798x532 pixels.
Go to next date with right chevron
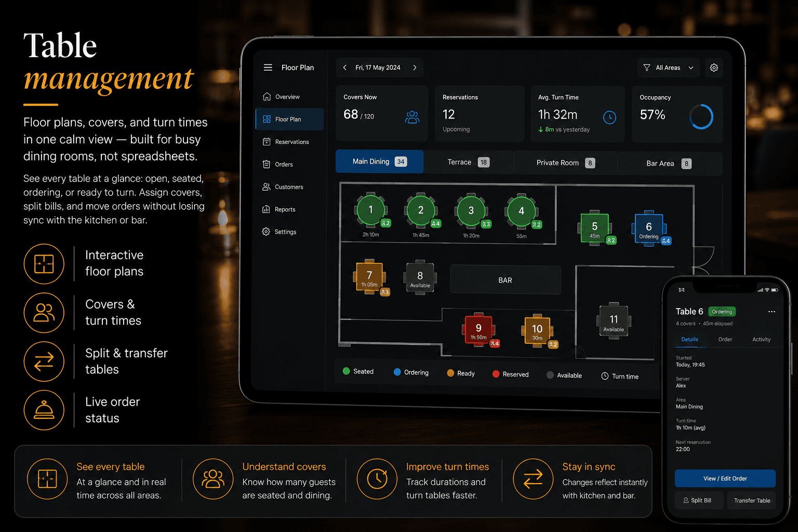[415, 68]
